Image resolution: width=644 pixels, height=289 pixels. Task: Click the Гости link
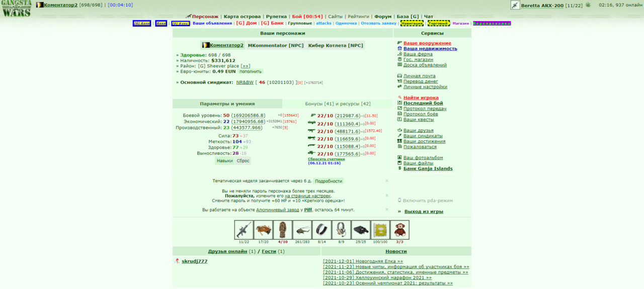269,251
